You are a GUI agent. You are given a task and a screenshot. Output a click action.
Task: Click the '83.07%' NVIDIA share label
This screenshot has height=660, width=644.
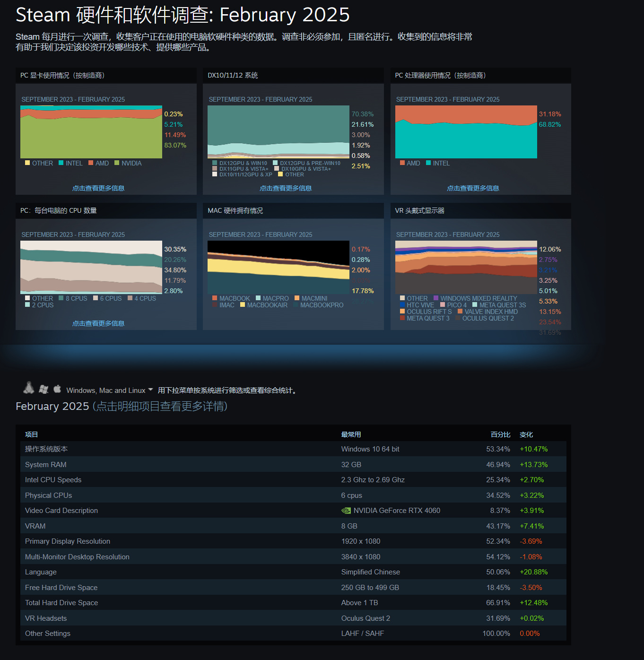[x=175, y=145]
